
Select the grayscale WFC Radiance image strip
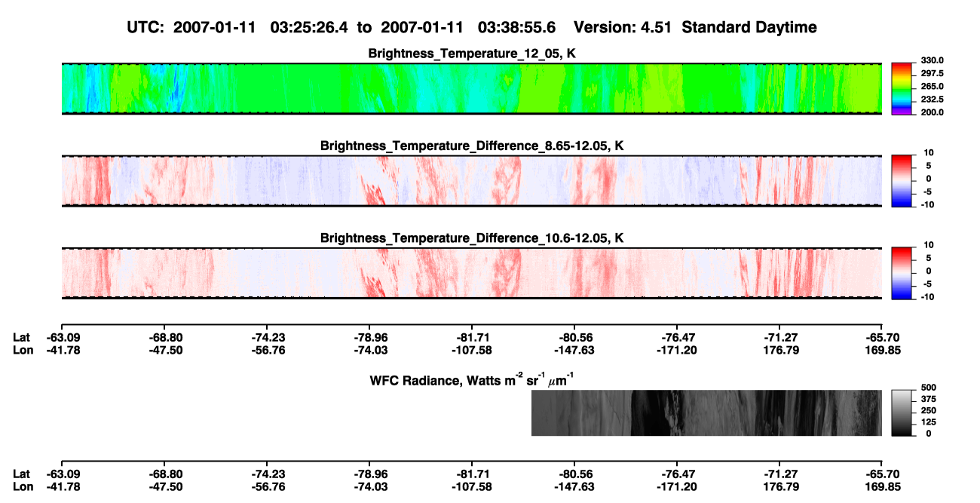(x=706, y=413)
